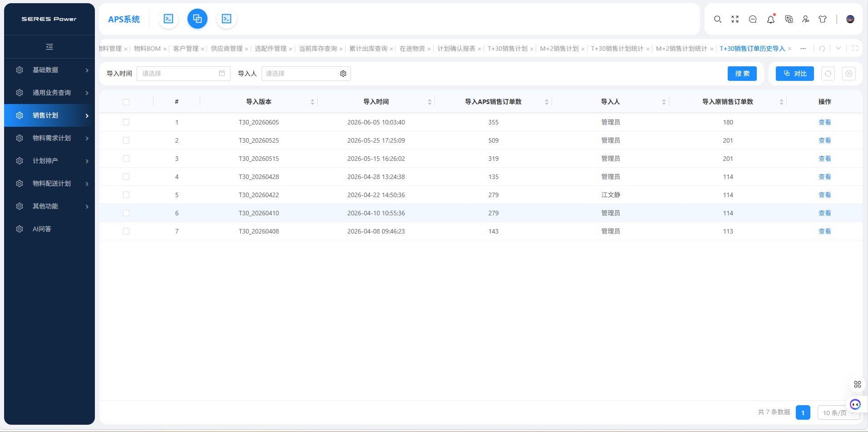Screen dimensions: 868x432
Task: Open the 10 条/页 page size dropdown
Action: 838,412
